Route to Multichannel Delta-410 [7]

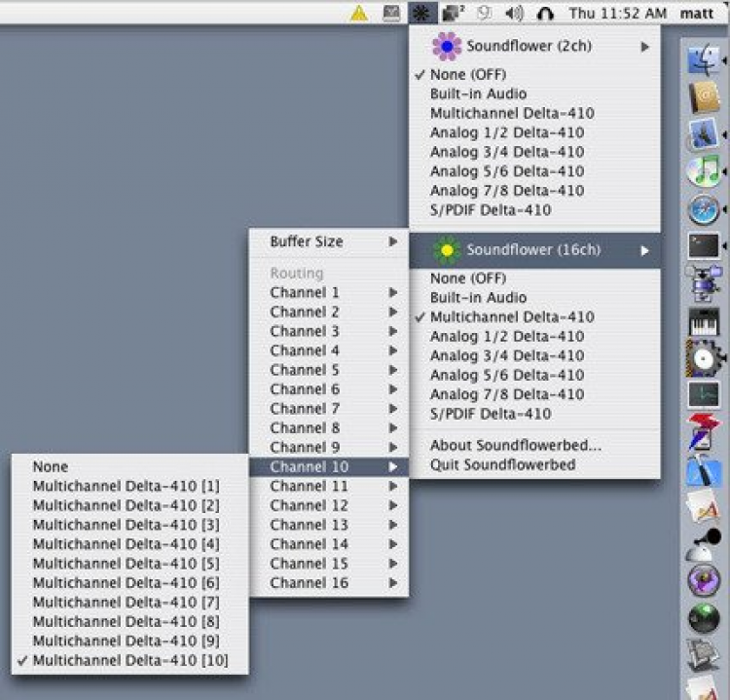coord(130,603)
